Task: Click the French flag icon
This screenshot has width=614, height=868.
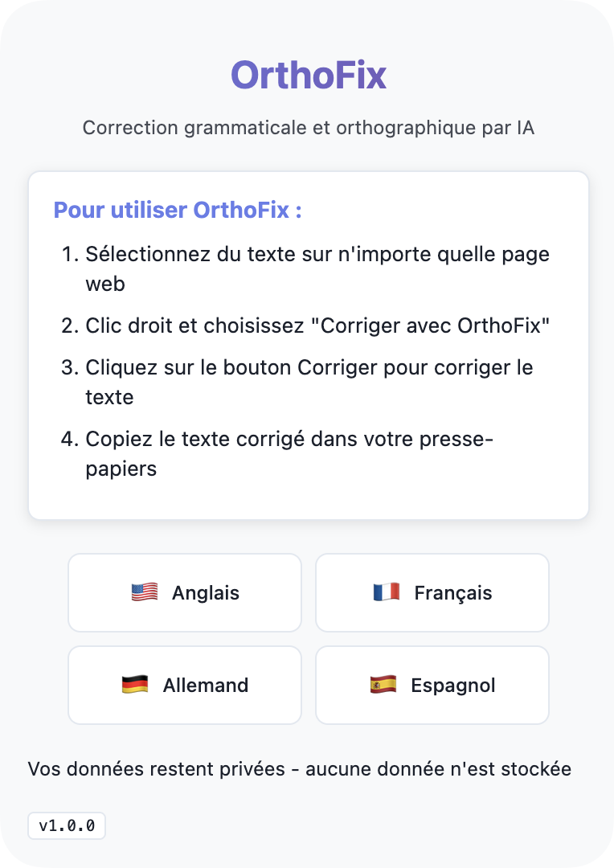Action: [x=387, y=593]
